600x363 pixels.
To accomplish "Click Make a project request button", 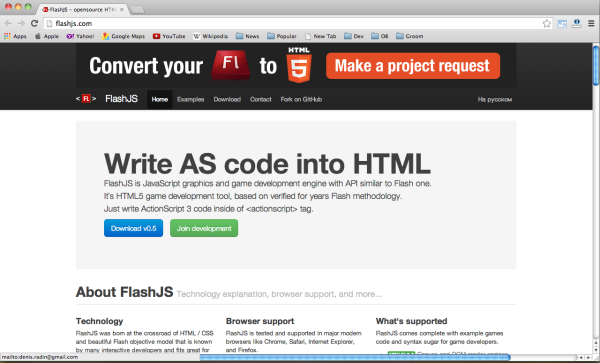I will [413, 66].
